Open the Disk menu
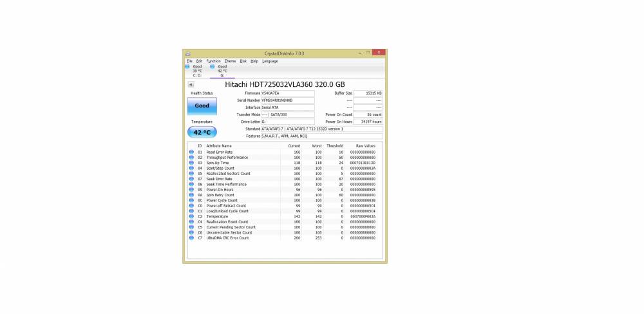Image resolution: width=644 pixels, height=314 pixels. 243,61
